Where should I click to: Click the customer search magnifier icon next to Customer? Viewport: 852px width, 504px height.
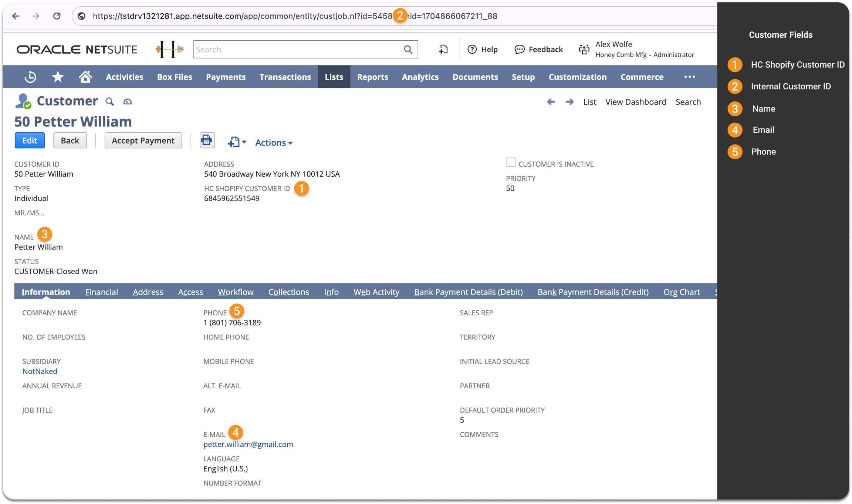(x=109, y=101)
